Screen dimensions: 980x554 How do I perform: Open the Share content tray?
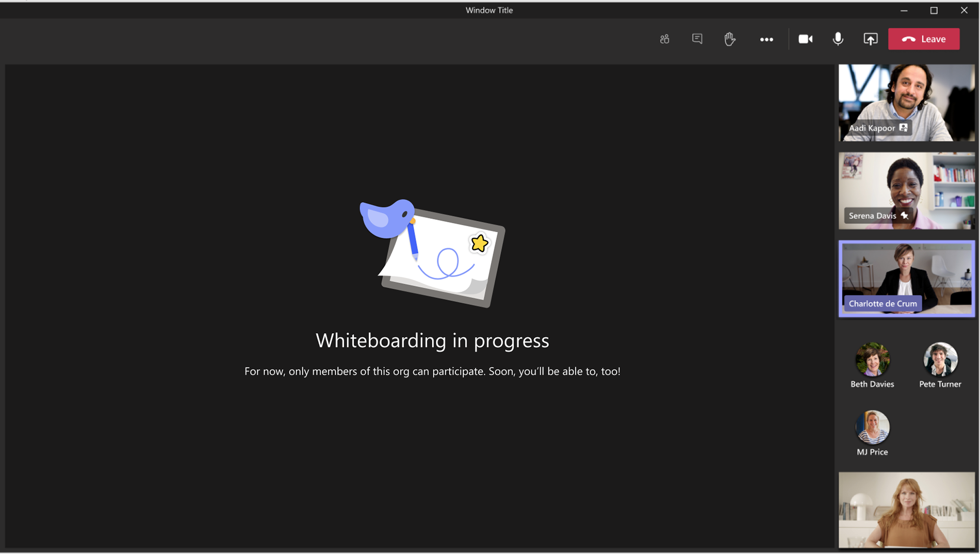click(x=870, y=39)
